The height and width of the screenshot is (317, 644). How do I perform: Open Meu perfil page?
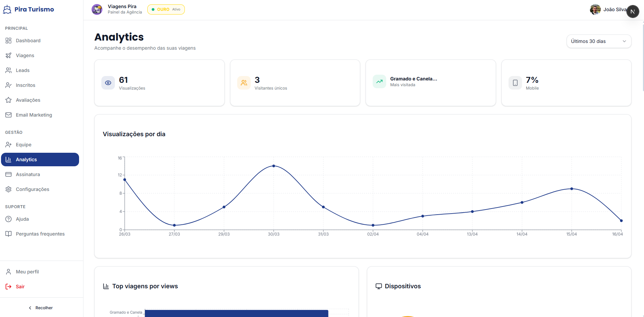(x=27, y=272)
